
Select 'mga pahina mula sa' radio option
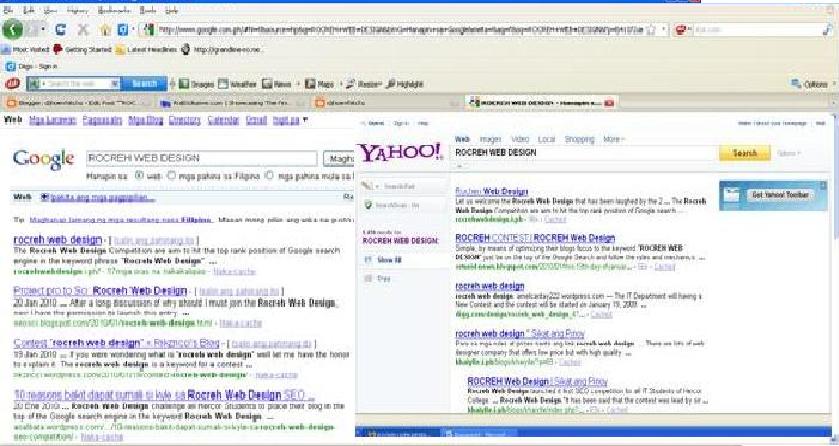click(270, 175)
